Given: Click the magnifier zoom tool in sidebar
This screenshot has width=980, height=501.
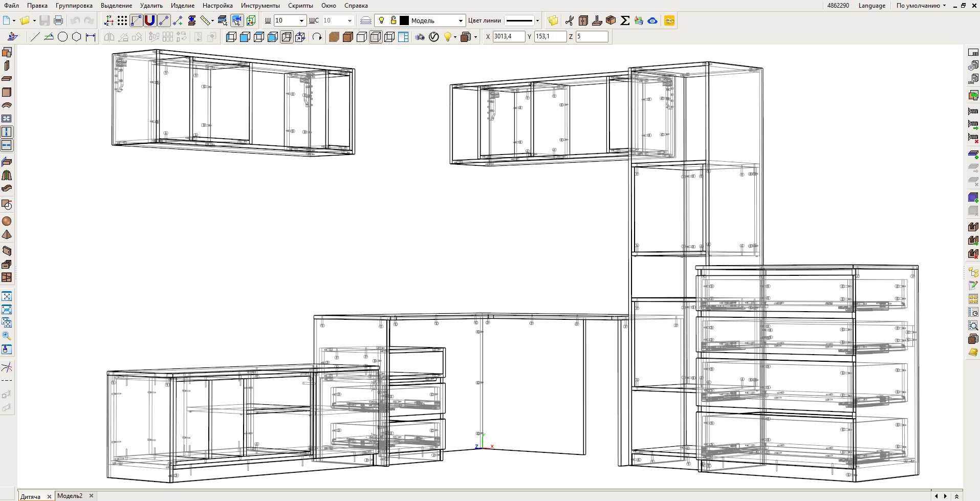Looking at the screenshot, I should point(7,336).
